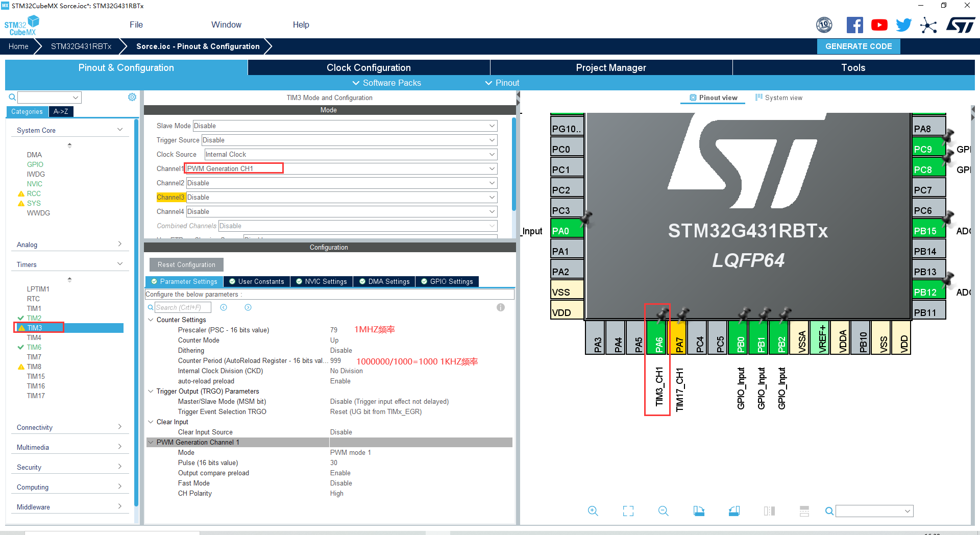Viewport: 980px width, 535px height.
Task: Open the STM32G431RBTx breadcrumb
Action: 81,46
